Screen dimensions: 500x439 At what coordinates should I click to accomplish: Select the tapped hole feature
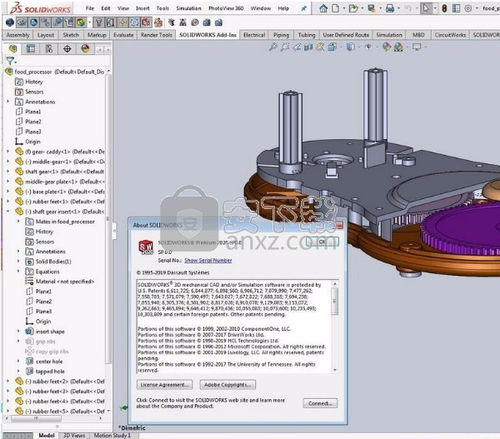[x=45, y=371]
